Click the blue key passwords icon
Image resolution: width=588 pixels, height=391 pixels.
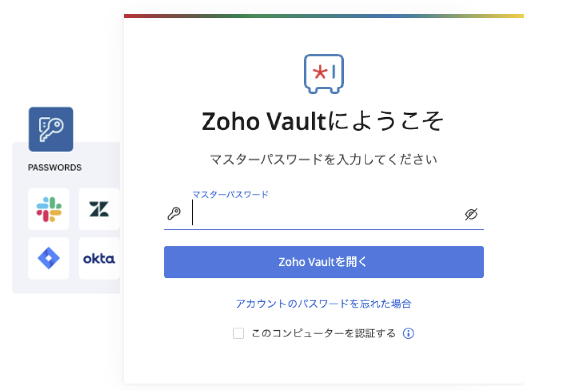pyautogui.click(x=51, y=129)
